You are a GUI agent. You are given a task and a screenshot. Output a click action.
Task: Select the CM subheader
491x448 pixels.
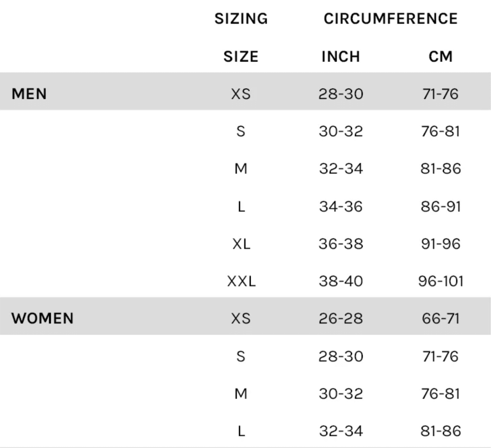441,57
